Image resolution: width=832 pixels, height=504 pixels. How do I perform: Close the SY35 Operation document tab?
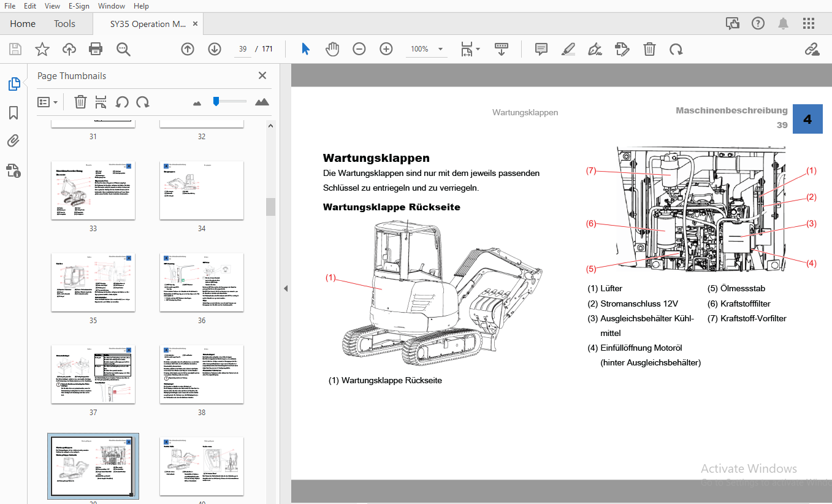tap(196, 24)
